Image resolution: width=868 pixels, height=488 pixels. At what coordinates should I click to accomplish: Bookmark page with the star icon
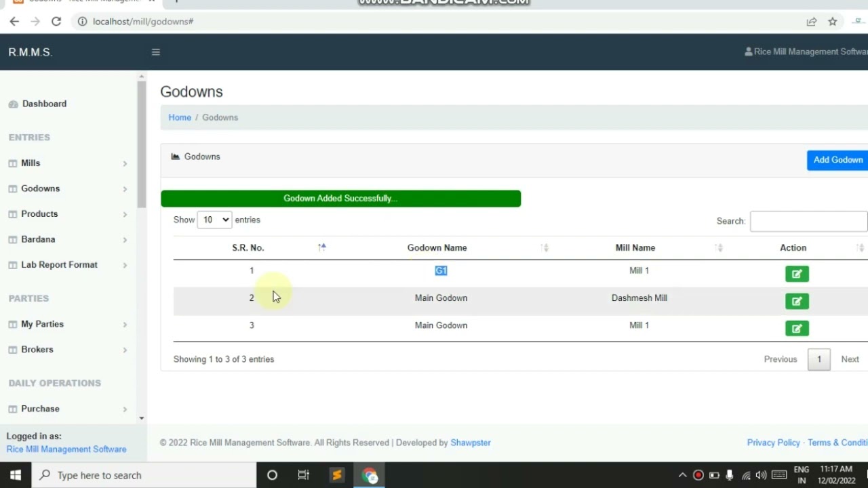point(833,22)
